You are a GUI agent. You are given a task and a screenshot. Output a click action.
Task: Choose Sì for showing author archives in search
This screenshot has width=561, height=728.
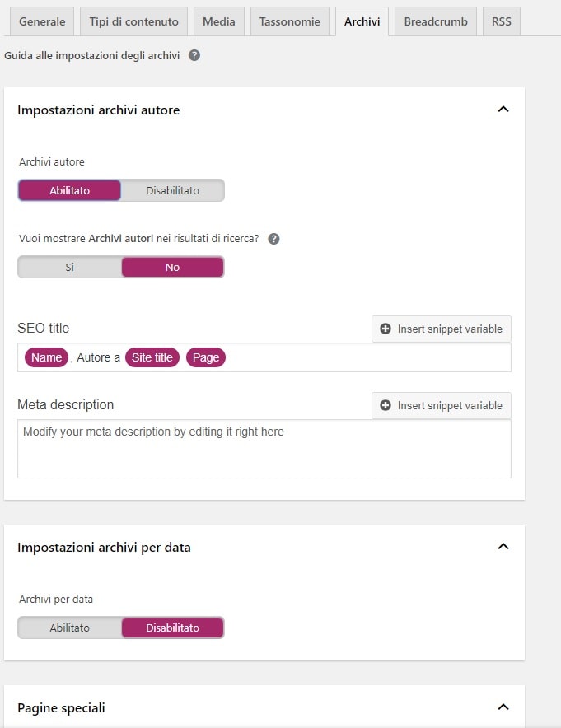point(70,267)
